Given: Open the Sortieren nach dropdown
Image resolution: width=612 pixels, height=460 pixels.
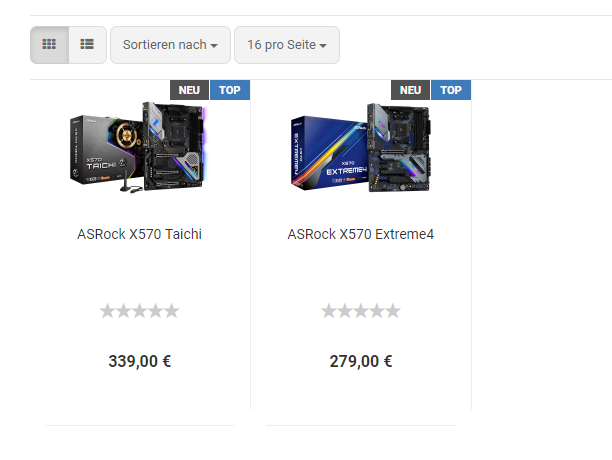Looking at the screenshot, I should 170,45.
